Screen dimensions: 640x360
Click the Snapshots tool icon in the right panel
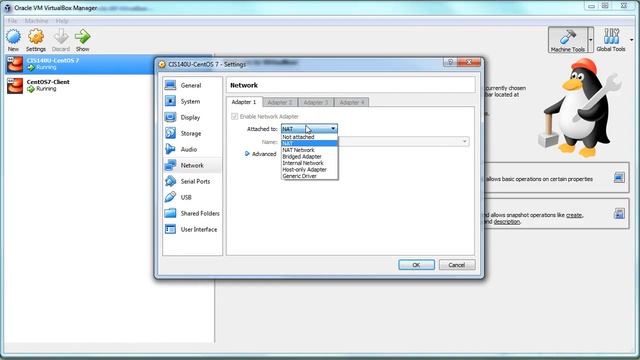click(x=619, y=213)
